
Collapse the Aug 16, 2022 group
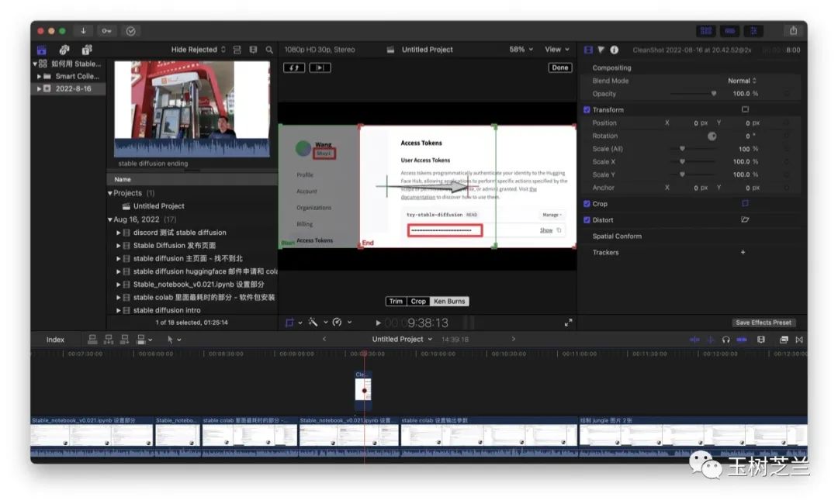click(110, 219)
